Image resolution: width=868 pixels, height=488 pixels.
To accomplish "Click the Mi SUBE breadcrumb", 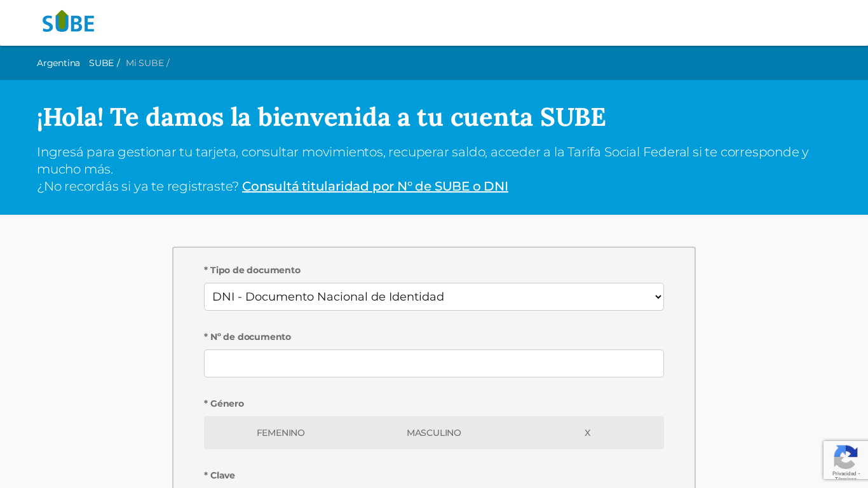I will [x=145, y=63].
